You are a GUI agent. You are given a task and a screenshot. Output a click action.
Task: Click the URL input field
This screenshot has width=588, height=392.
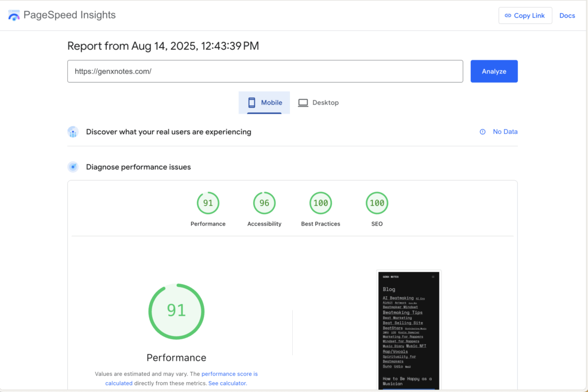[x=265, y=71]
